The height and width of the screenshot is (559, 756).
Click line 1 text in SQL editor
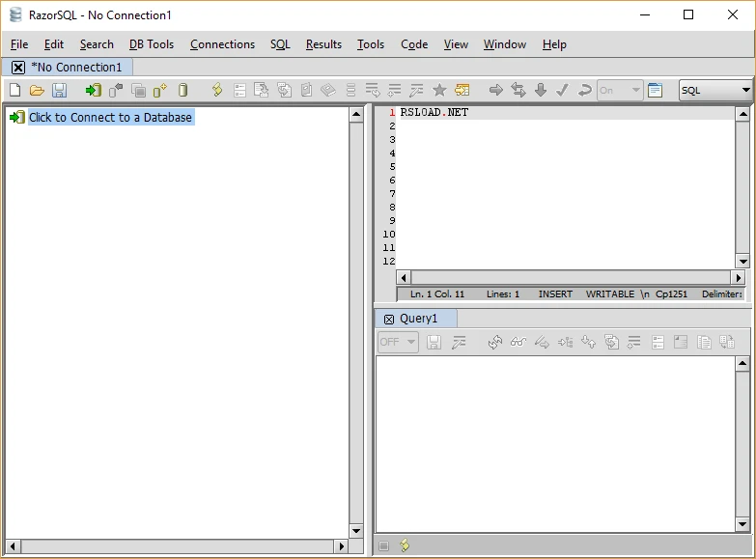(x=434, y=112)
